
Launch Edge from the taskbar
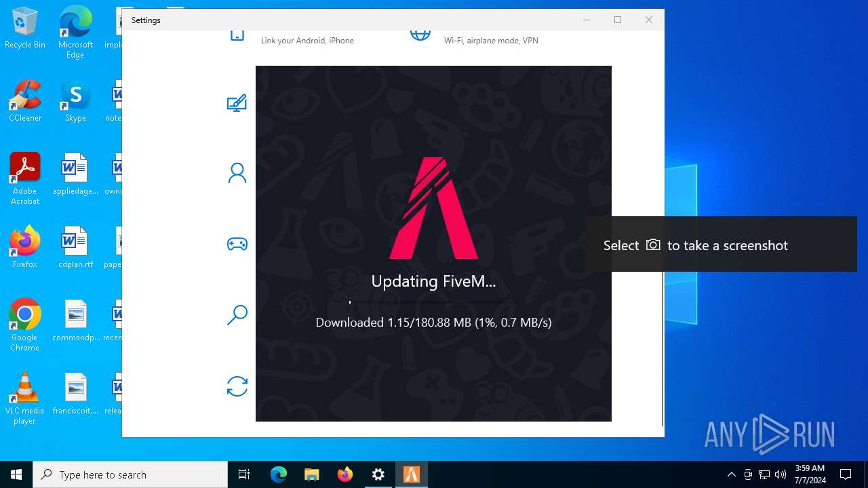[279, 474]
